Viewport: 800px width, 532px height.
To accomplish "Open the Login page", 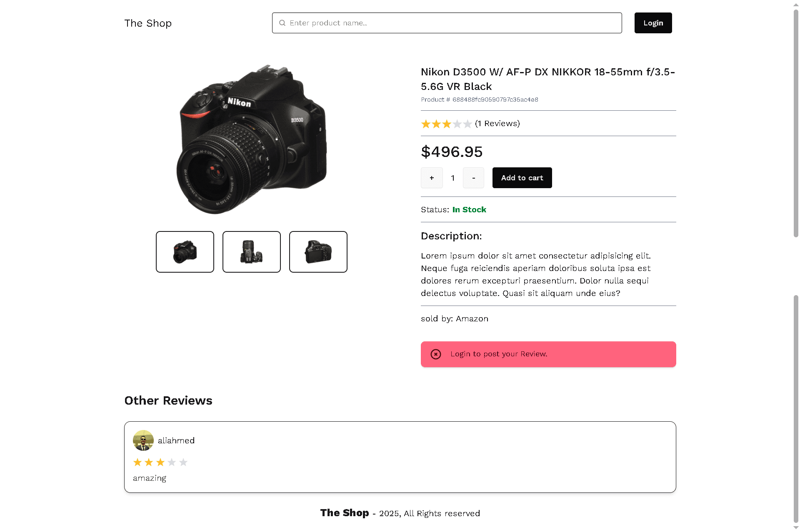I will pyautogui.click(x=653, y=23).
